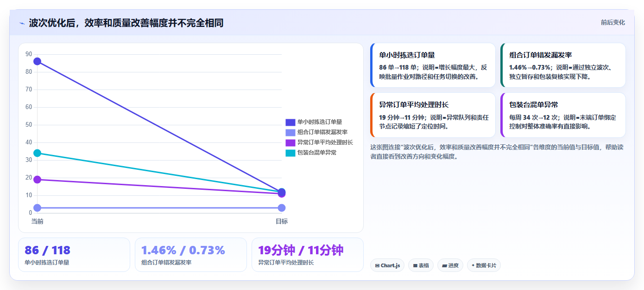Viewport: 644px width, 290px height.
Task: Click the 34 cyan data point at 当前
Action: click(37, 153)
